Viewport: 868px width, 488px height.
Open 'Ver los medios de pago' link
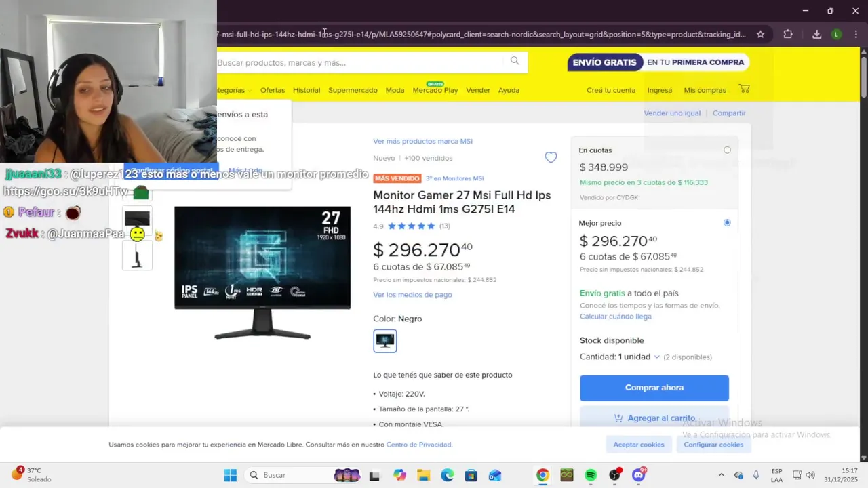412,295
